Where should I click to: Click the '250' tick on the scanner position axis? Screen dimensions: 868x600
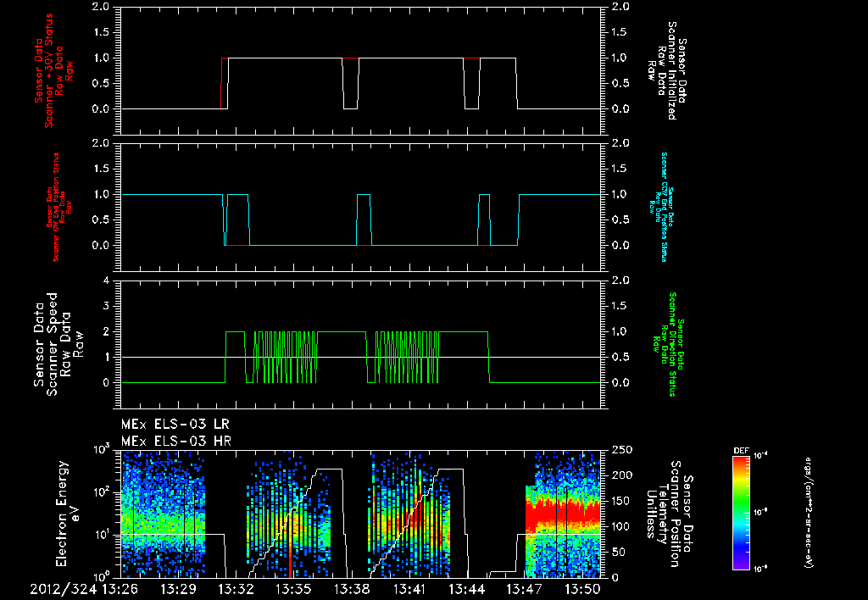click(x=620, y=450)
